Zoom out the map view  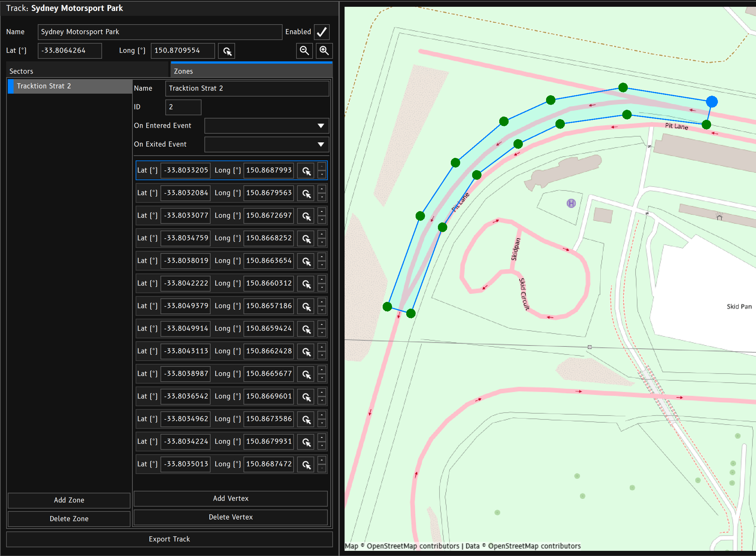tap(305, 51)
